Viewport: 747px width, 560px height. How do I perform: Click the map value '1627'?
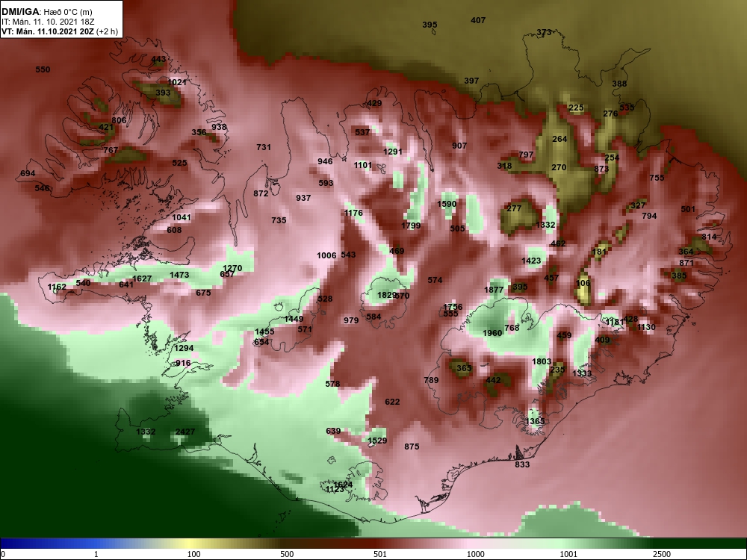click(x=142, y=279)
